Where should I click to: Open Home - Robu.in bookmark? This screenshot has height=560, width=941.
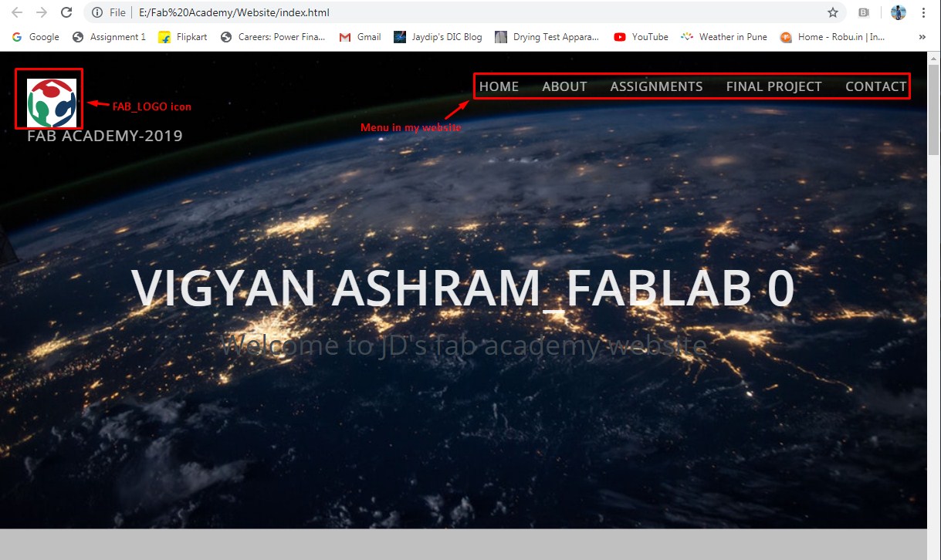pyautogui.click(x=833, y=36)
